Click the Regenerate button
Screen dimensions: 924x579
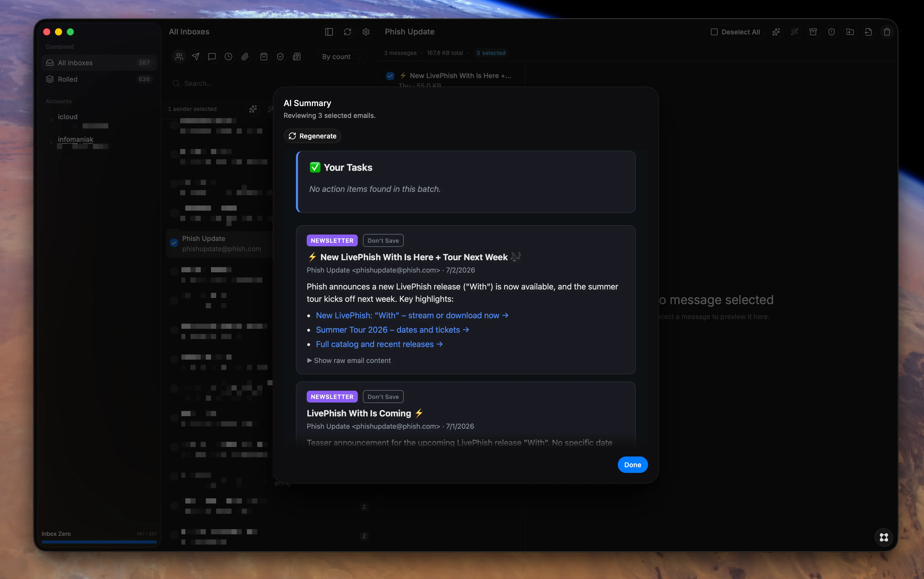pos(312,136)
